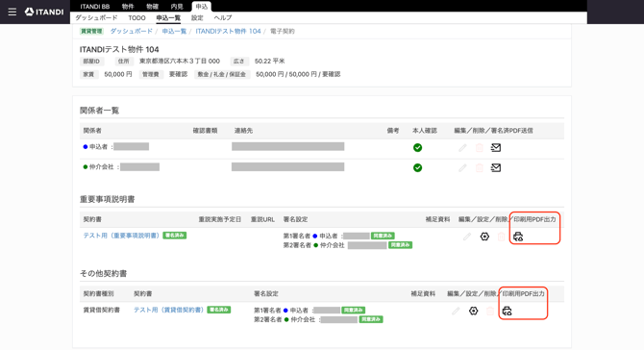
Task: Edit the 申込者 row with pencil icon
Action: point(463,147)
